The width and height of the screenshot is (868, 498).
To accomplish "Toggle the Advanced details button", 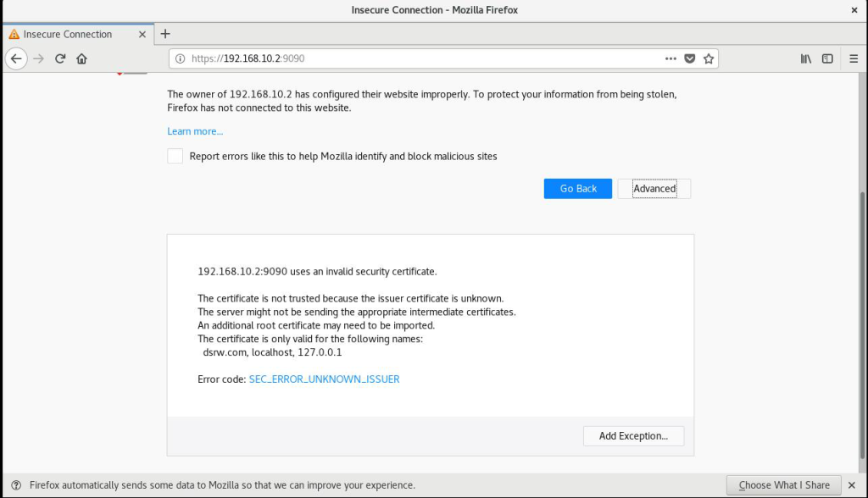I will pos(654,189).
